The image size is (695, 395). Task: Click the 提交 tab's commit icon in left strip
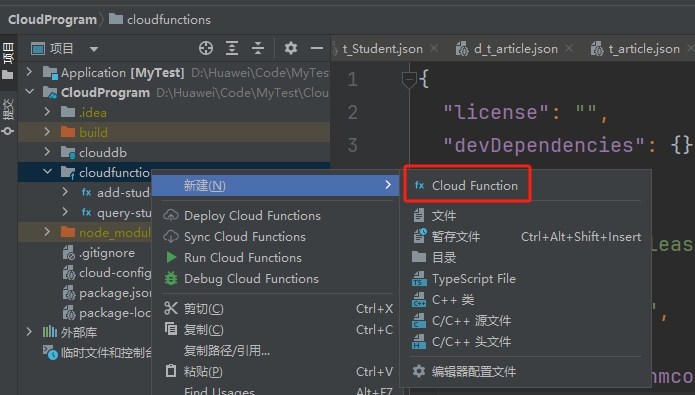tap(8, 131)
